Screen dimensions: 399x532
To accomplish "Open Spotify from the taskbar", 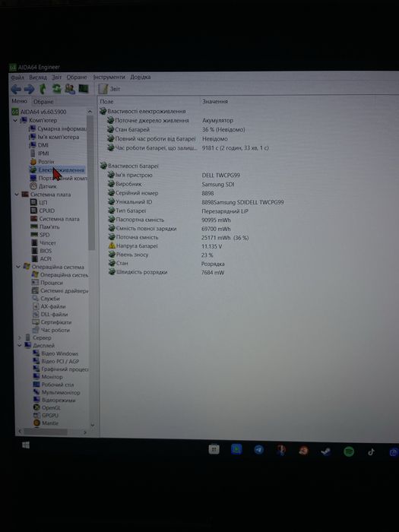I will click(x=349, y=451).
